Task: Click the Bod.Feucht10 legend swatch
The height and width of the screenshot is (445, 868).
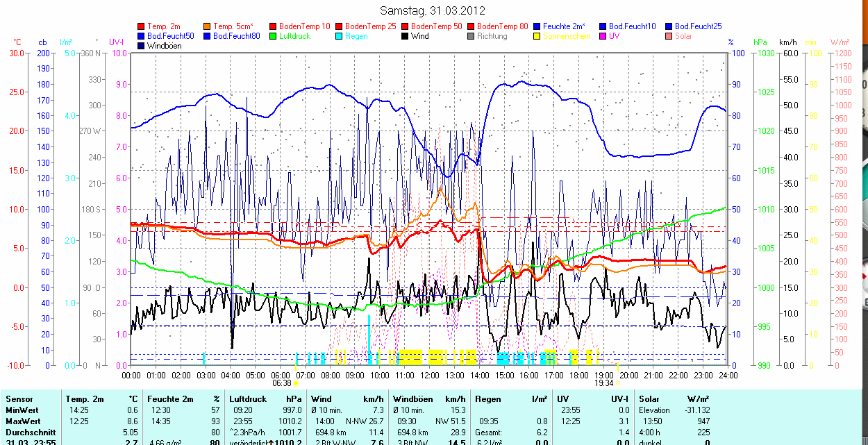Action: point(603,26)
